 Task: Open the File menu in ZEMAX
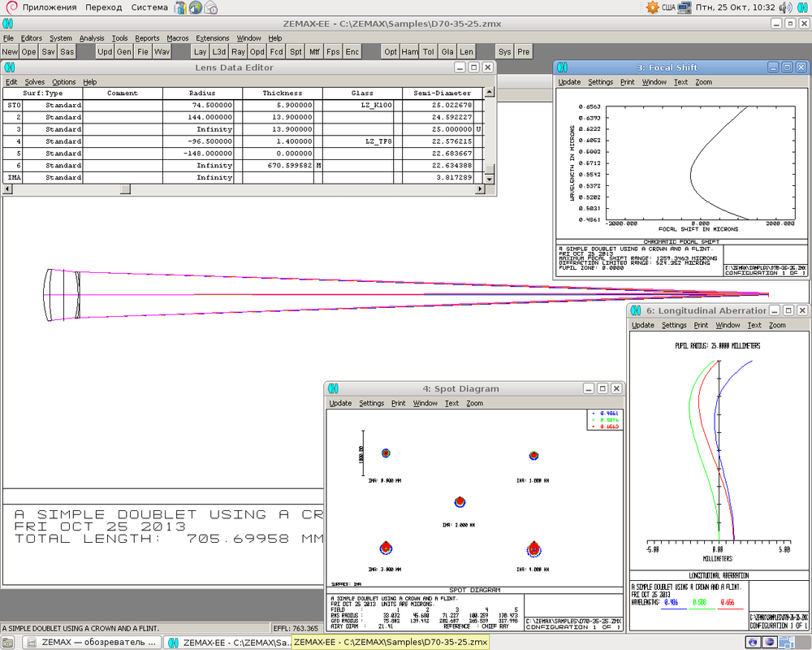8,38
